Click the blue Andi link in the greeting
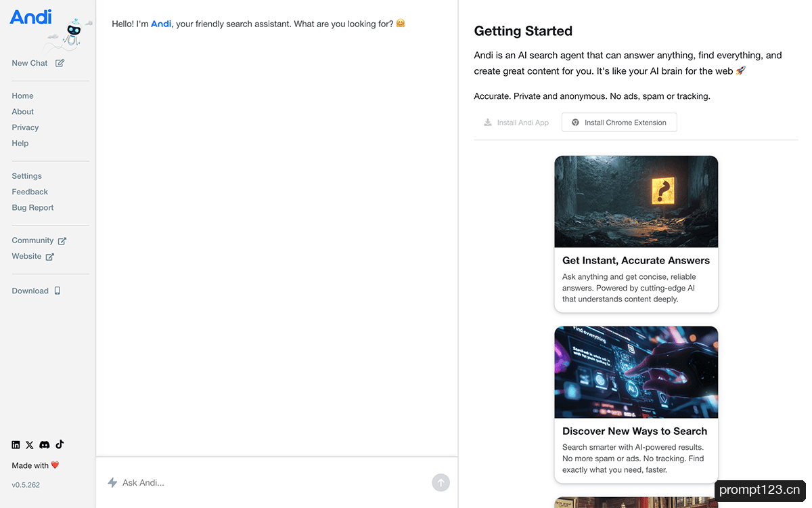Viewport: 812px width, 508px height. tap(161, 24)
